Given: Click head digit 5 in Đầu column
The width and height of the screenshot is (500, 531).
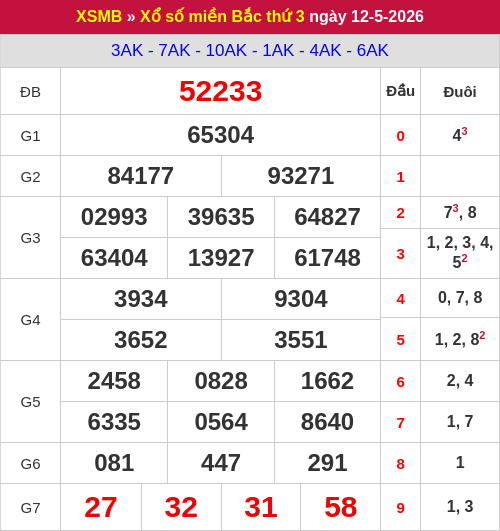Looking at the screenshot, I should tap(400, 340).
